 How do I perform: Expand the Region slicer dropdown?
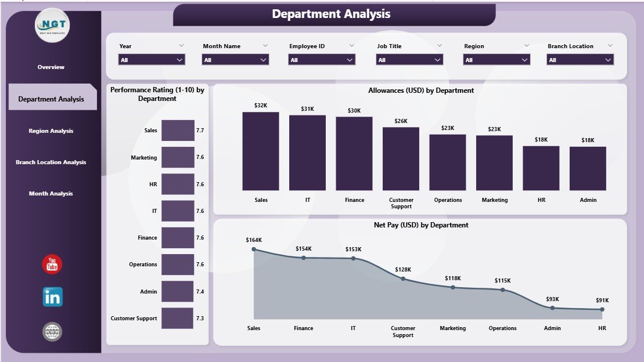497,59
